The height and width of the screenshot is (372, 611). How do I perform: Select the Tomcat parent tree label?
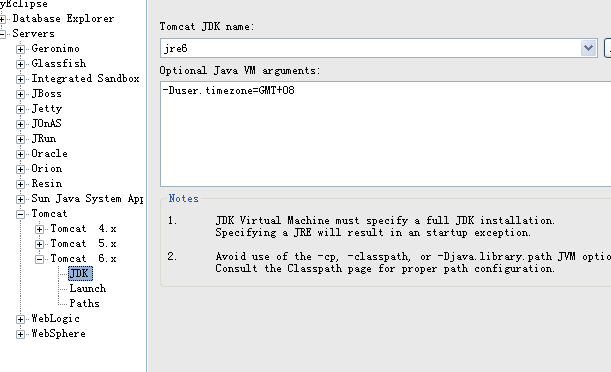pos(49,213)
